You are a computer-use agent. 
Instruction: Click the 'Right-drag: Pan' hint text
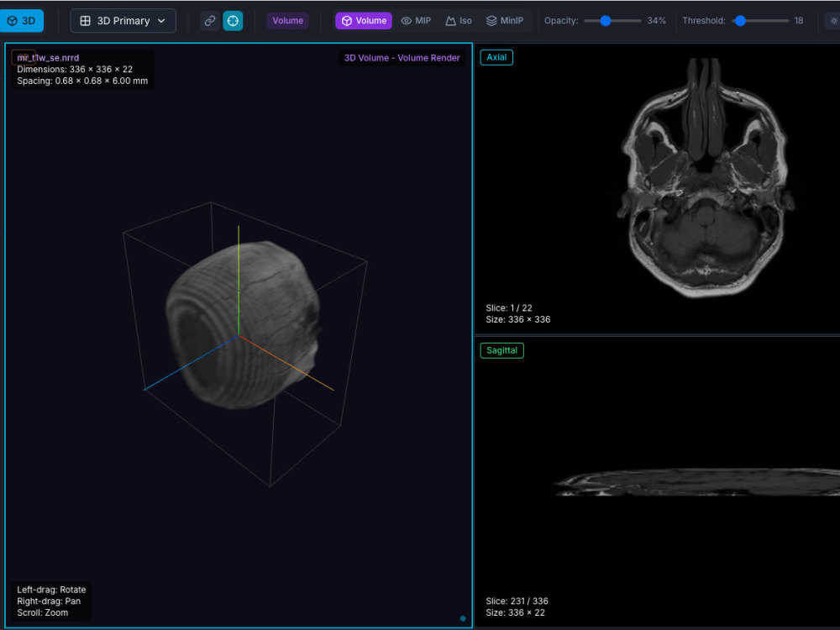pos(49,601)
